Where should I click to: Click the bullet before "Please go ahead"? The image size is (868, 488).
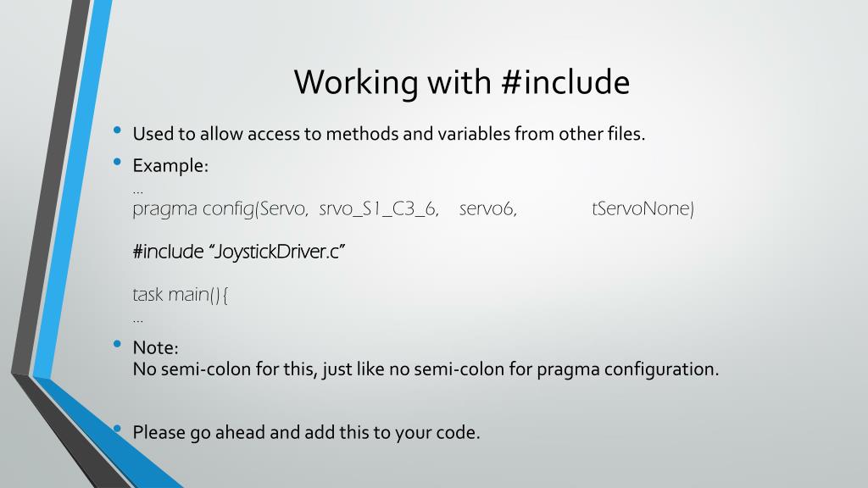[117, 428]
